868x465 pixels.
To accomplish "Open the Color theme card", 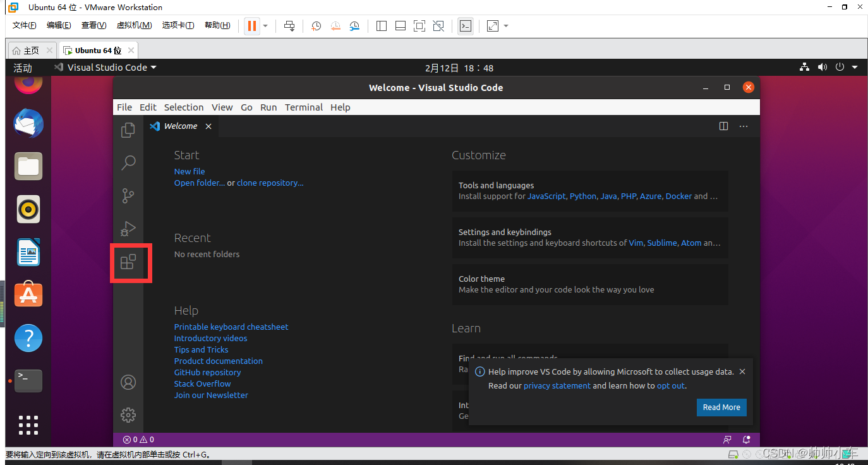I will click(590, 284).
